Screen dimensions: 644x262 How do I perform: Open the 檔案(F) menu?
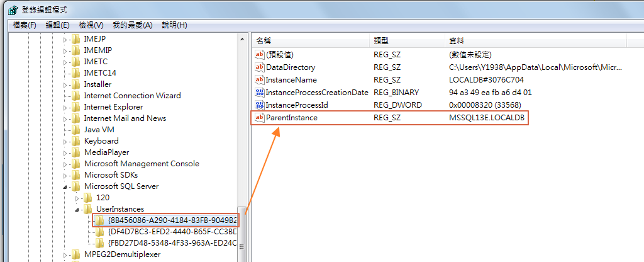tap(25, 25)
